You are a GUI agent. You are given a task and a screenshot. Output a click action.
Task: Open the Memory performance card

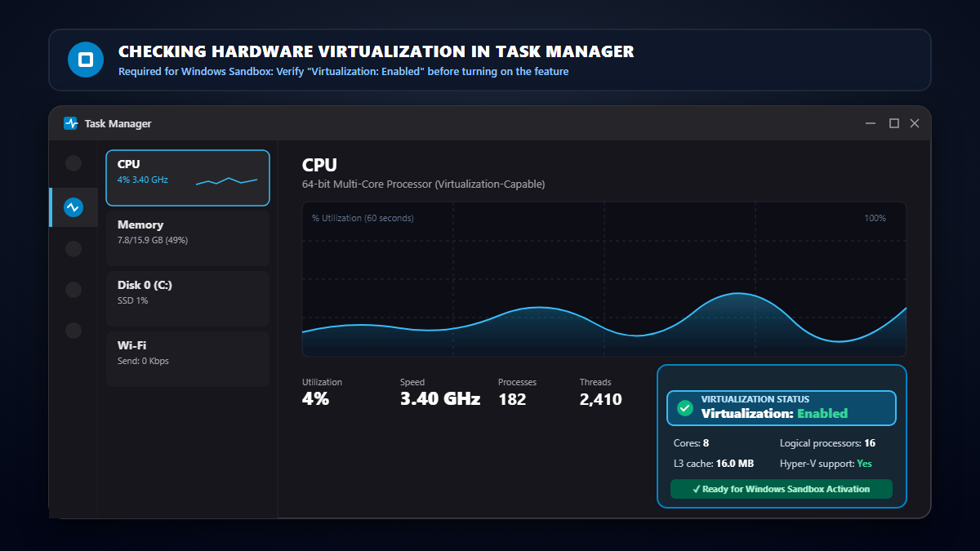tap(188, 238)
